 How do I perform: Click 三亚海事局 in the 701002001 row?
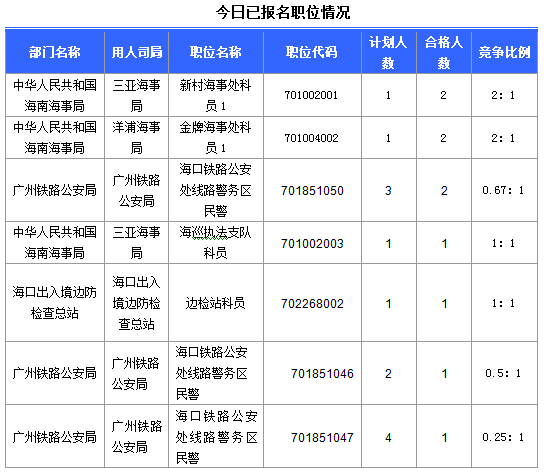(x=137, y=95)
